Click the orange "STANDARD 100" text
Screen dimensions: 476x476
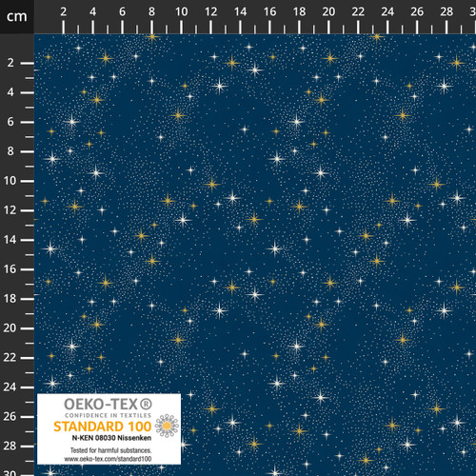[x=103, y=426]
